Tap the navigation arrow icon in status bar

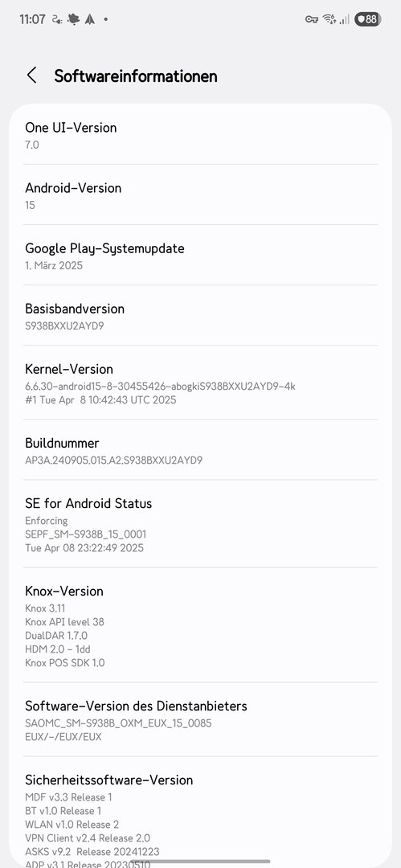[90, 19]
